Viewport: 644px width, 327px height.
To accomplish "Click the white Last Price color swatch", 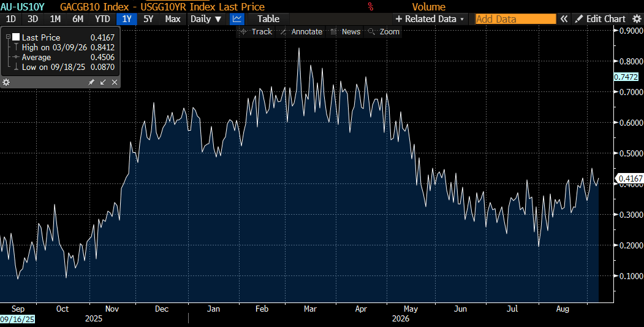I will coord(15,37).
